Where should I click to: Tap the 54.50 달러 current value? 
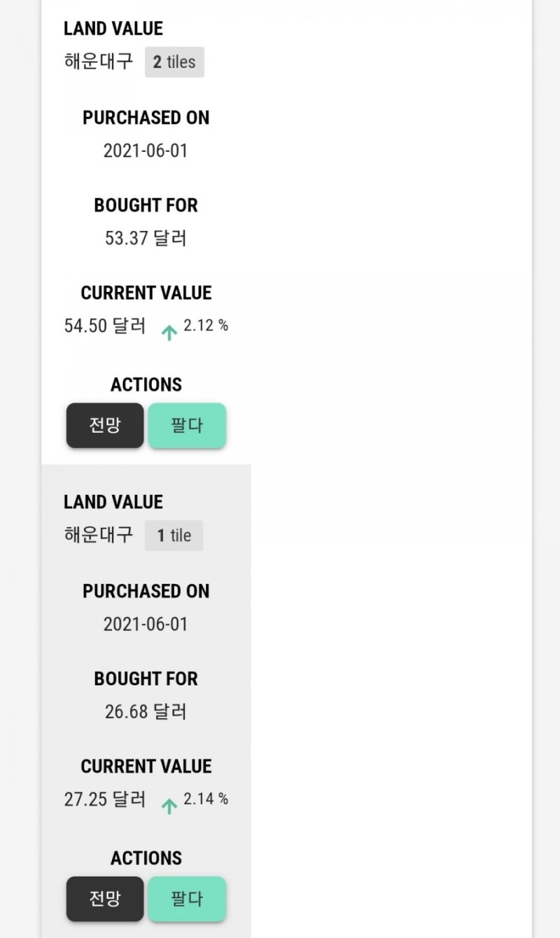pos(105,326)
